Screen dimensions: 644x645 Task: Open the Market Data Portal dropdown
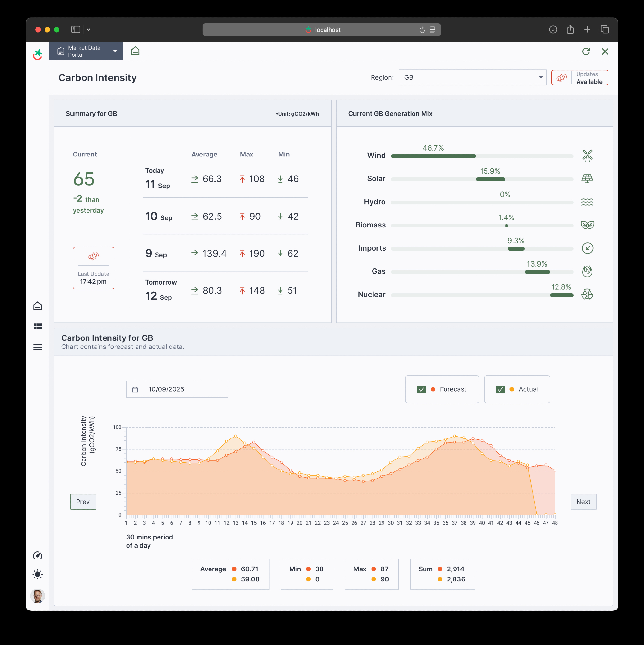[x=86, y=51]
